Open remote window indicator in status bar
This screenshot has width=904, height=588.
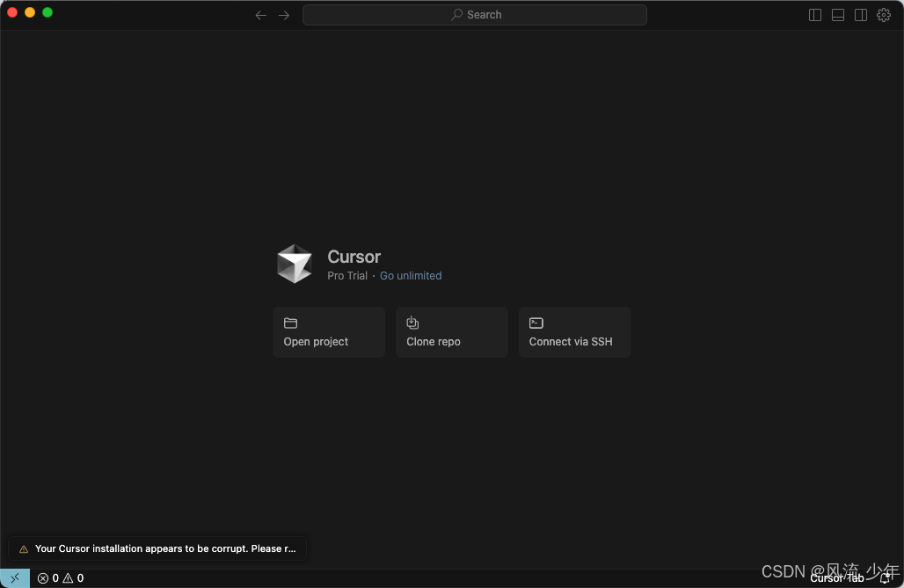(15, 578)
